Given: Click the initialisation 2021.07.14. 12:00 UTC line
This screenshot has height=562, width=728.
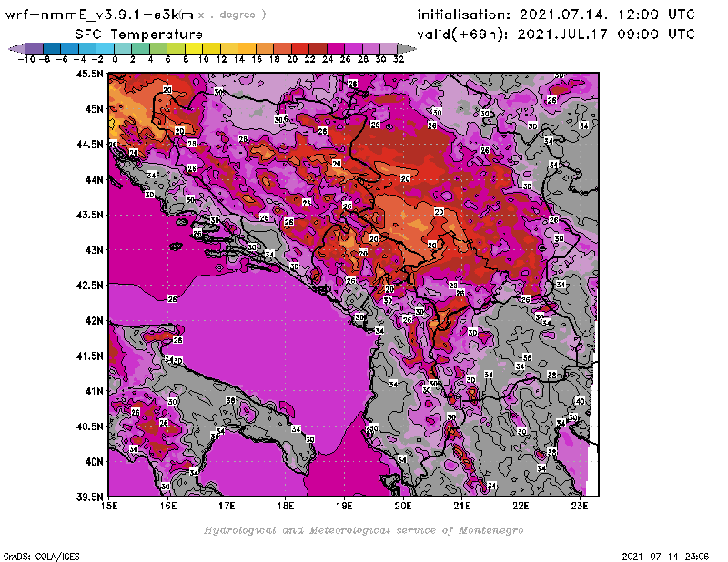Looking at the screenshot, I should pos(556,15).
